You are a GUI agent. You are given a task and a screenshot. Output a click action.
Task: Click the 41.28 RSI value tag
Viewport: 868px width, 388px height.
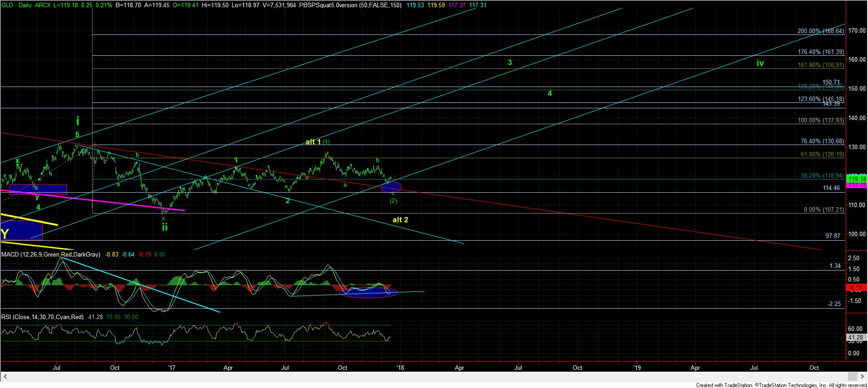pyautogui.click(x=857, y=338)
